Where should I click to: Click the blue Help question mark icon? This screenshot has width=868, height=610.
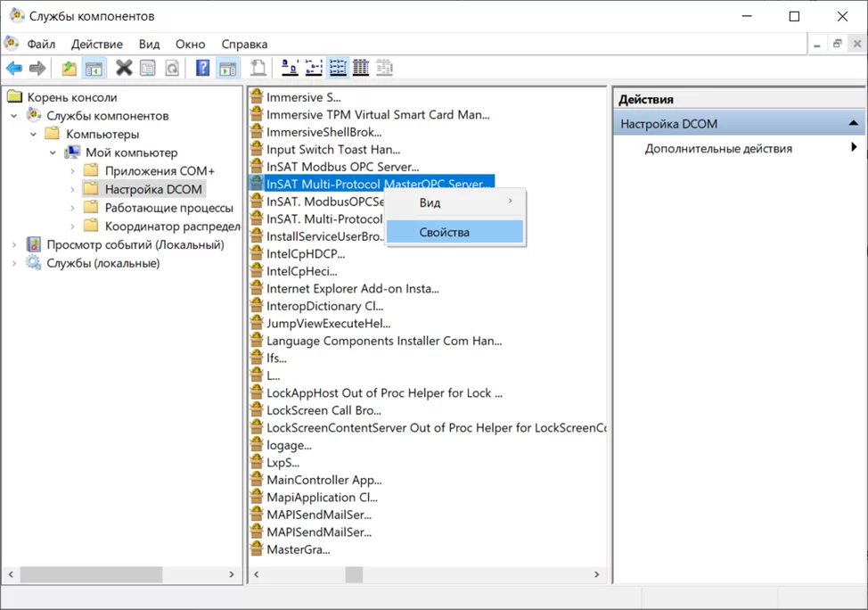tap(202, 69)
